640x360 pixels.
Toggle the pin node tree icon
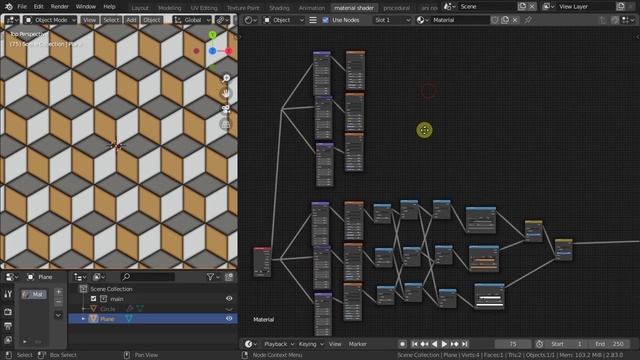pyautogui.click(x=528, y=20)
